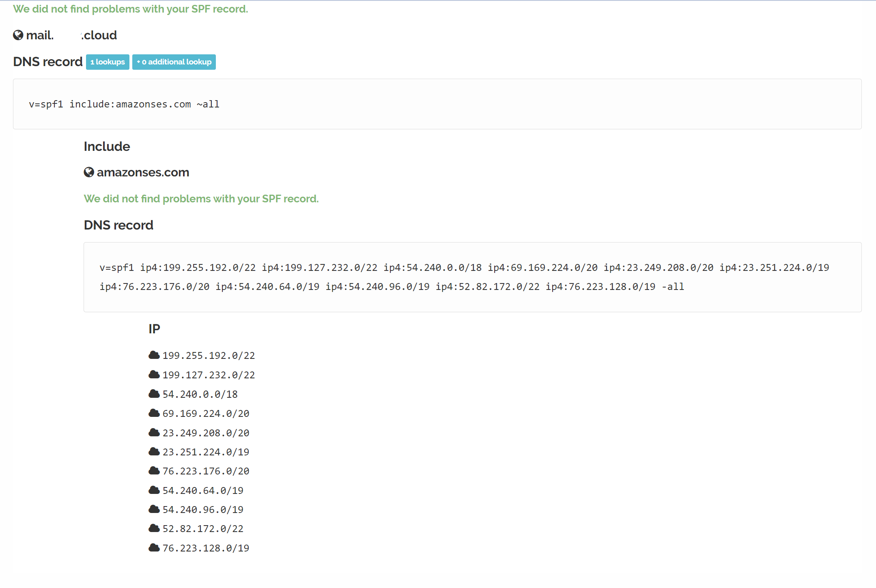Click cloud icon for 69.169.224.0/20
This screenshot has width=876, height=588.
coord(154,413)
